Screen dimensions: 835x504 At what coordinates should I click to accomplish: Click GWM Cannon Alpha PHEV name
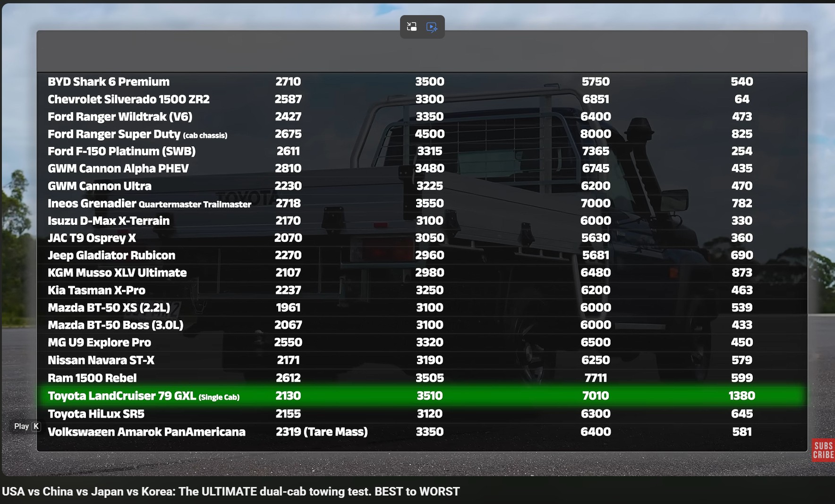click(x=118, y=169)
